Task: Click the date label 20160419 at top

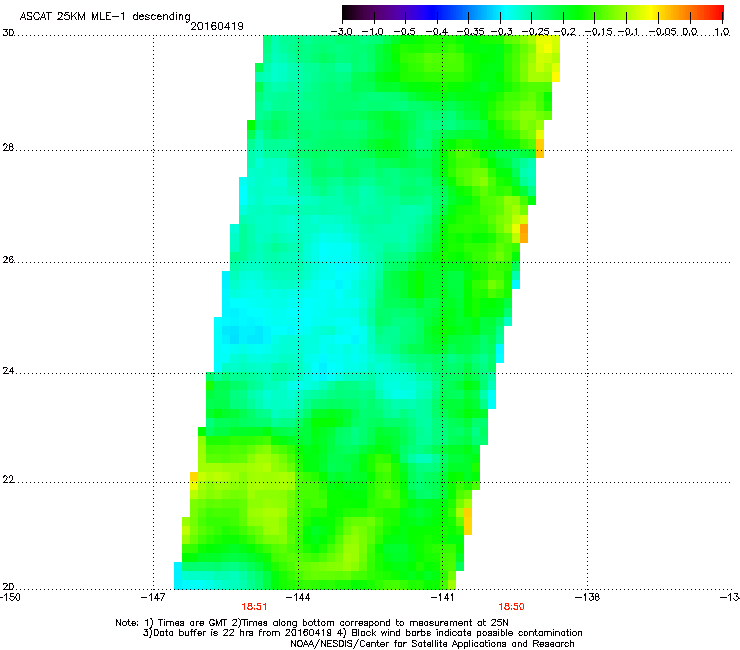Action: pos(217,26)
